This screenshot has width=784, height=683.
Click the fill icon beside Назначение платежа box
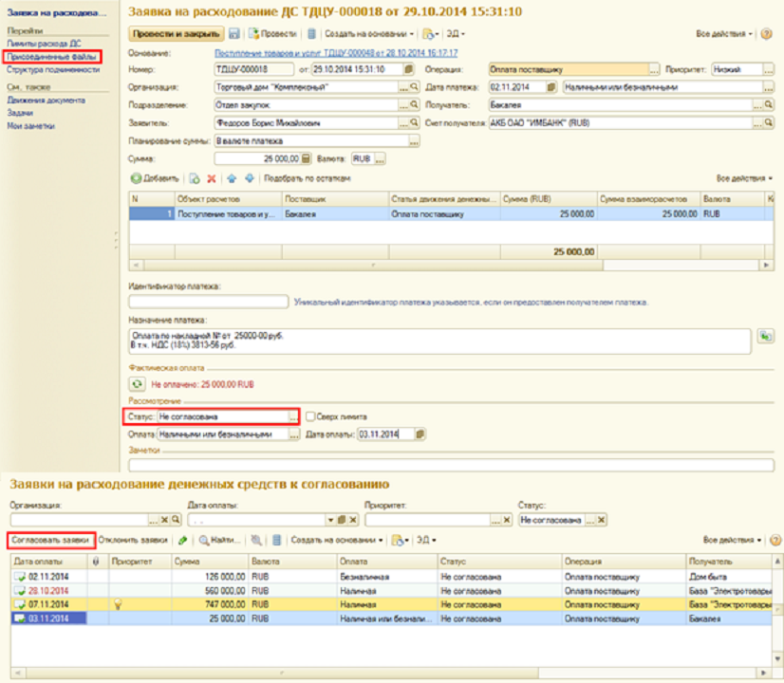766,336
